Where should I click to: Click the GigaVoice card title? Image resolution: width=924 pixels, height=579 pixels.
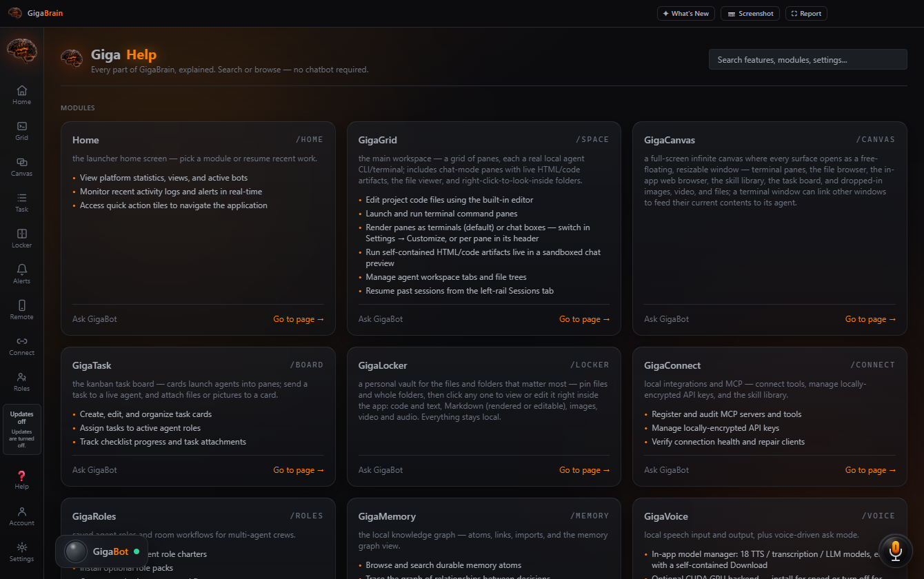[x=666, y=516]
